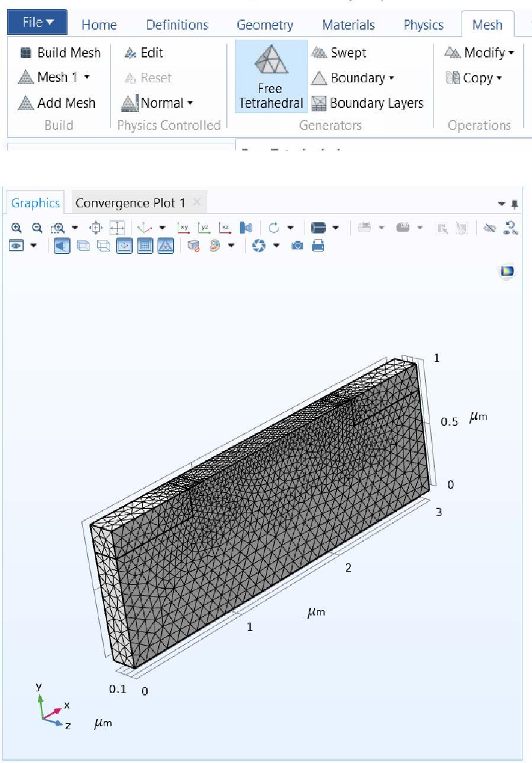Open the Graphics window options arrow

coord(502,204)
